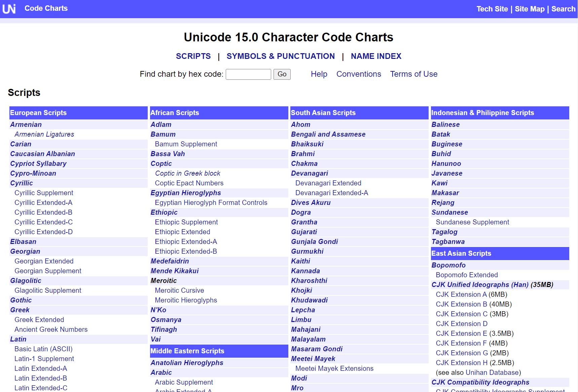Open the Conventions link
Viewport: 578px width, 392px height.
(359, 74)
